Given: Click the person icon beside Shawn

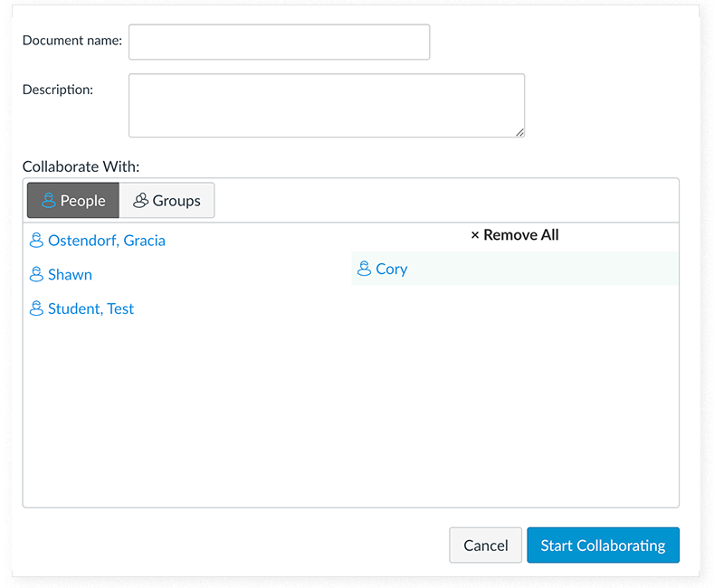Looking at the screenshot, I should pyautogui.click(x=36, y=274).
